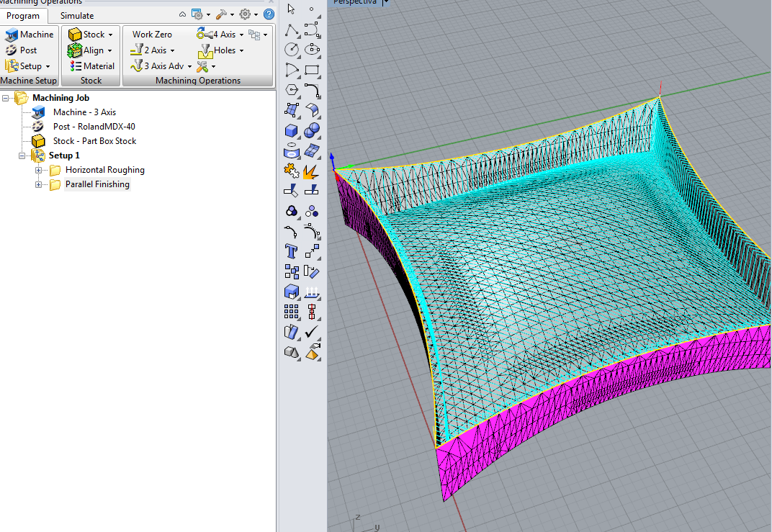Select the Rotate objects tool

point(312,271)
